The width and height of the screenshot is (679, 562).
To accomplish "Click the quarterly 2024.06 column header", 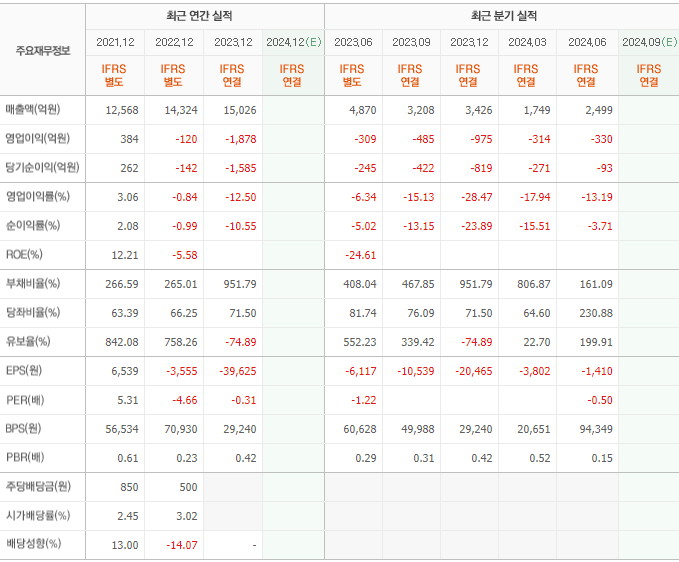I will pos(587,42).
